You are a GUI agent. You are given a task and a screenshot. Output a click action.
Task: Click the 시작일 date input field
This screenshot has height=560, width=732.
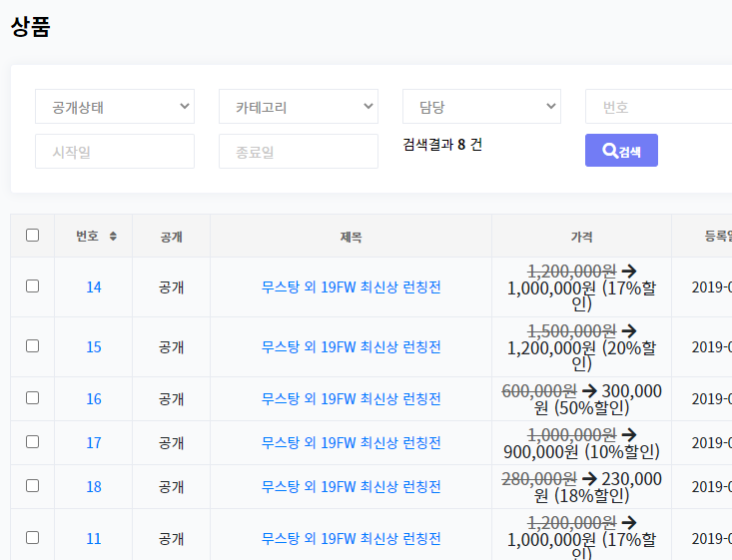click(x=114, y=152)
